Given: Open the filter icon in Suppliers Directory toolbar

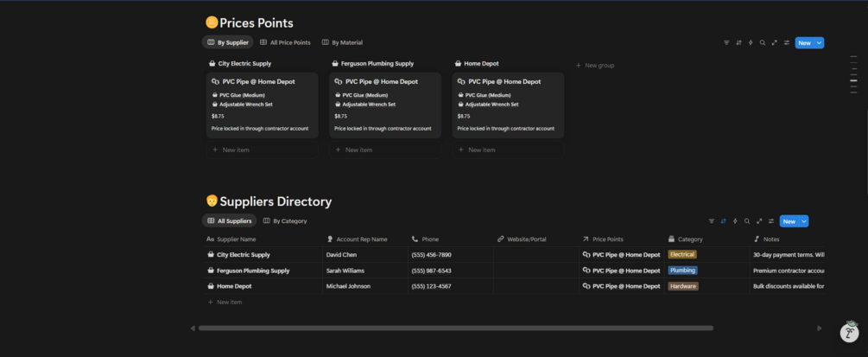Looking at the screenshot, I should point(712,221).
